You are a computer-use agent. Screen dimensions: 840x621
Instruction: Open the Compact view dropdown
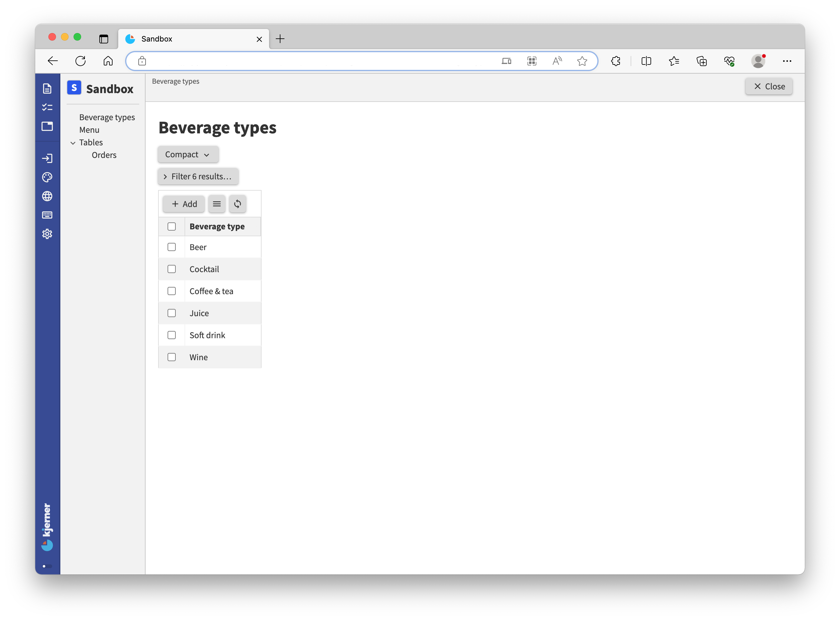[x=187, y=154]
